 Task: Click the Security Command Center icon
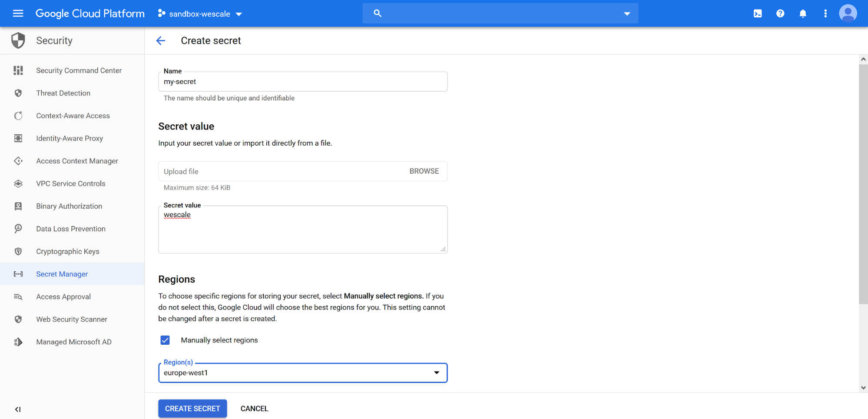(x=18, y=70)
